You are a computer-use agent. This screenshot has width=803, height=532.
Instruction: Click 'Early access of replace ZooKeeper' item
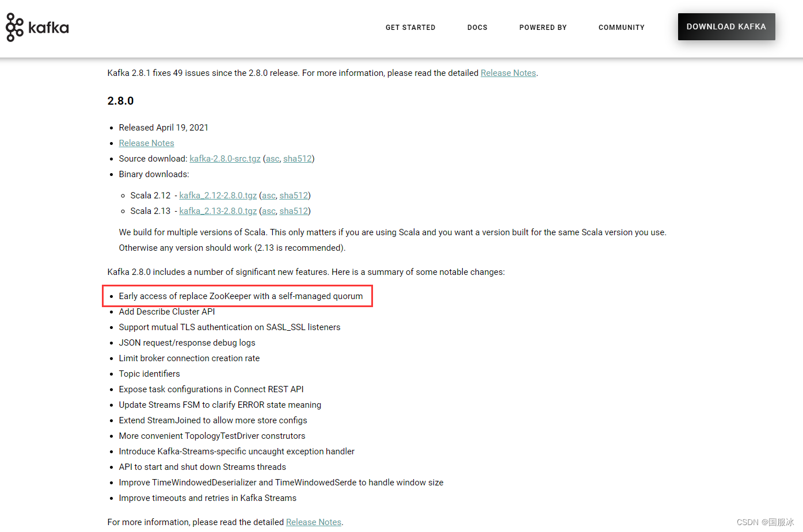click(x=241, y=296)
